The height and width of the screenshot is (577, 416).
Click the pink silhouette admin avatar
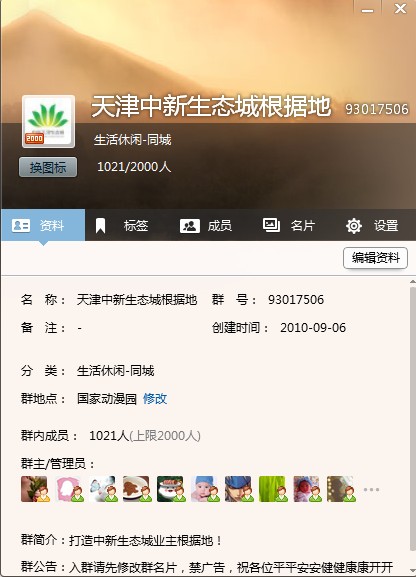[x=69, y=489]
